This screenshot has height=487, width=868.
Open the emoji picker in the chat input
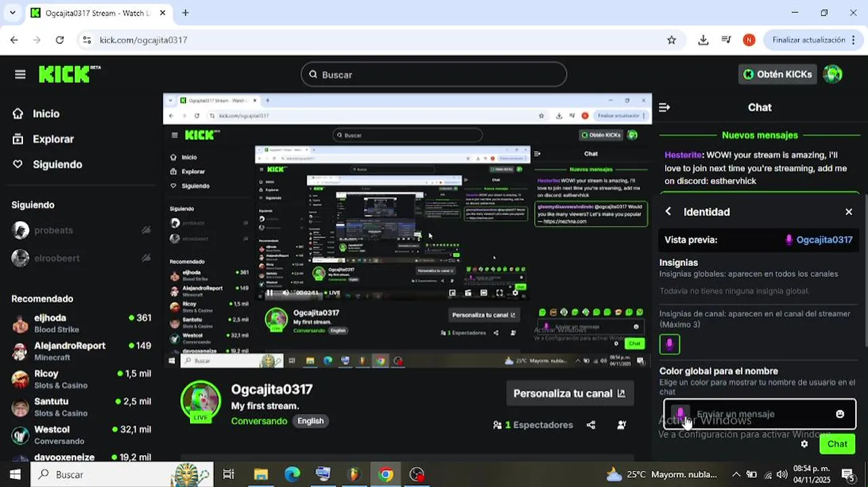coord(840,414)
